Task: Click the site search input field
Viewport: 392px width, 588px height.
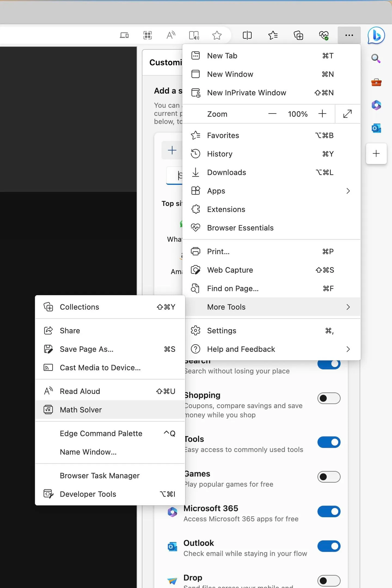Action: pyautogui.click(x=174, y=176)
